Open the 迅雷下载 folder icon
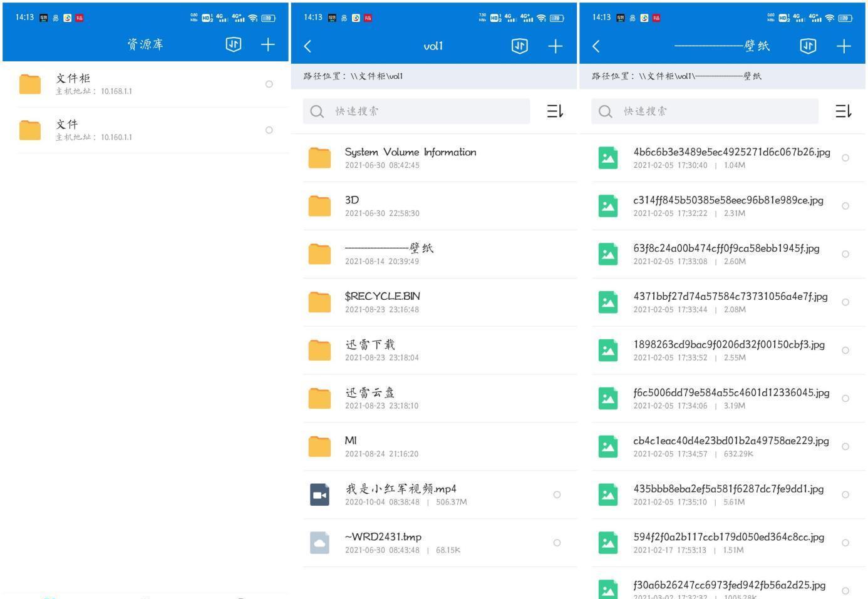Viewport: 868px width, 599px height. 320,350
